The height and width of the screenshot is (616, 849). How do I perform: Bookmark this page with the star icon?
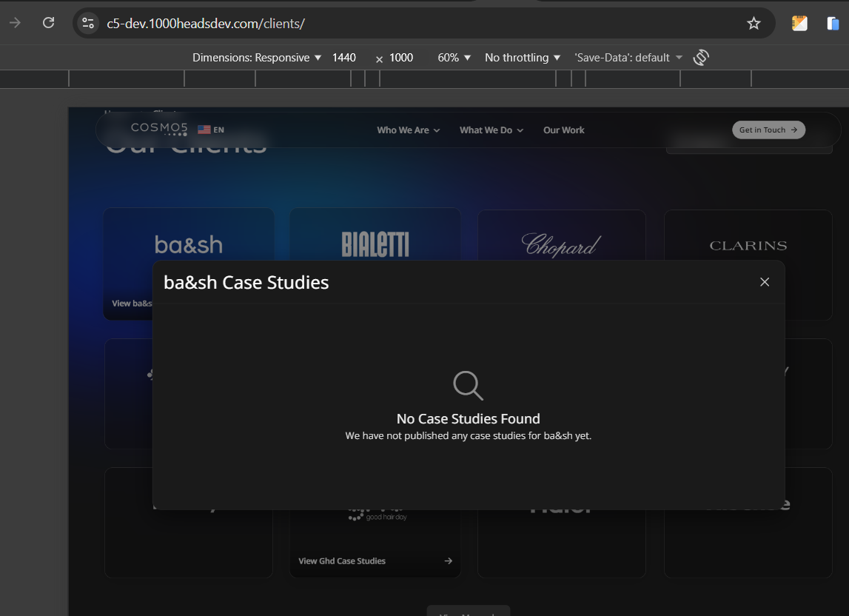[x=754, y=23]
